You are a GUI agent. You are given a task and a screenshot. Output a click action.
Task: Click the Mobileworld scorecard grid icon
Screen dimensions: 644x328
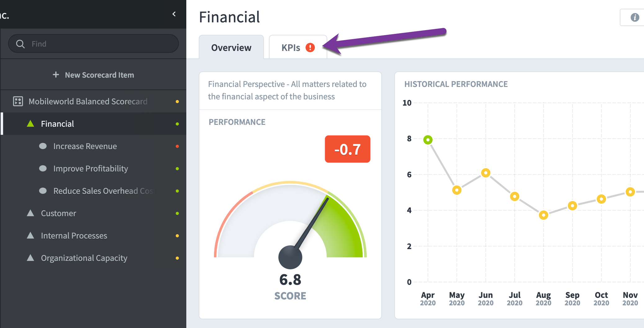(18, 101)
